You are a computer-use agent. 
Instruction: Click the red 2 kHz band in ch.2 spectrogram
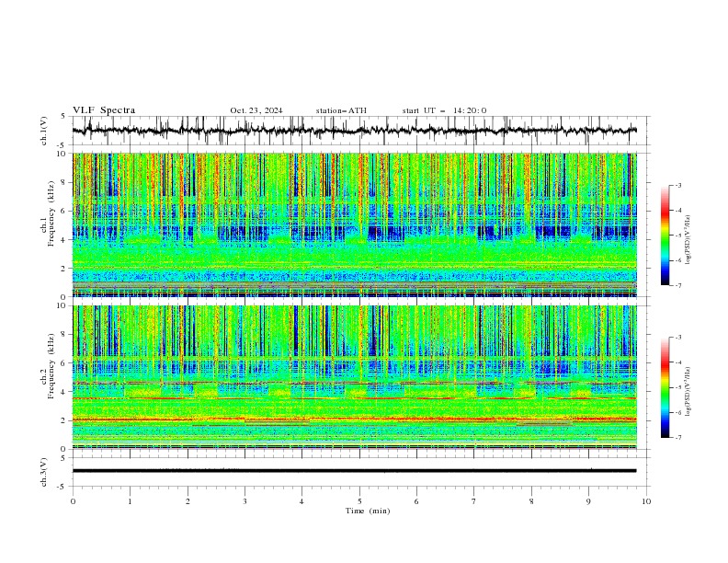pos(354,419)
